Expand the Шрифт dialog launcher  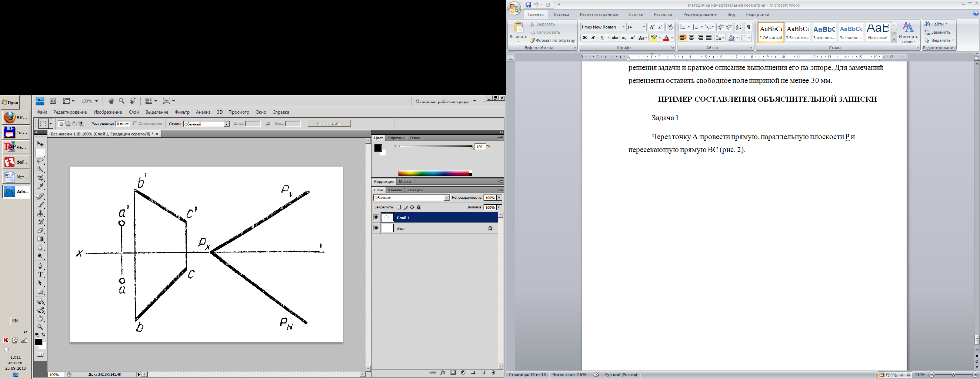[x=673, y=48]
